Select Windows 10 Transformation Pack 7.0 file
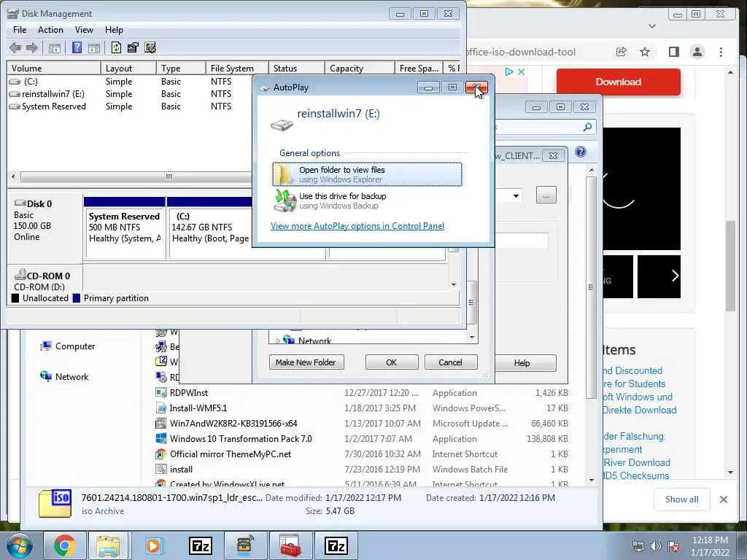Screen dimensions: 747x560 362,438
